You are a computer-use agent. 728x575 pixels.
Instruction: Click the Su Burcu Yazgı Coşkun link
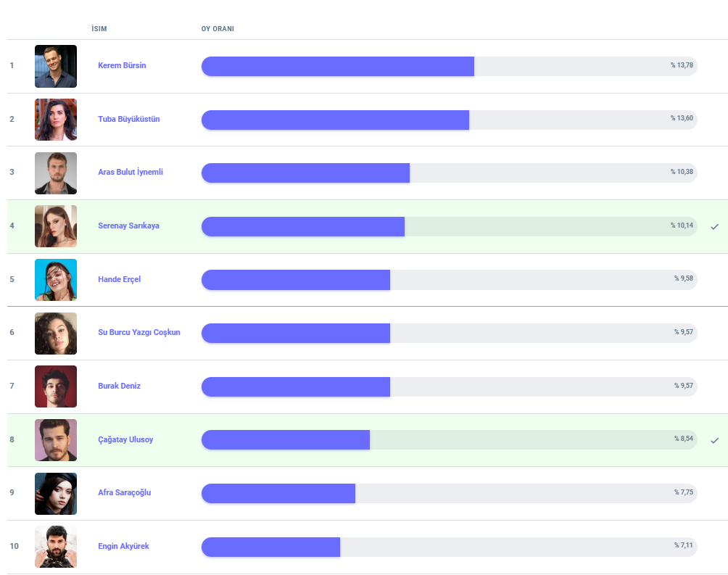138,332
